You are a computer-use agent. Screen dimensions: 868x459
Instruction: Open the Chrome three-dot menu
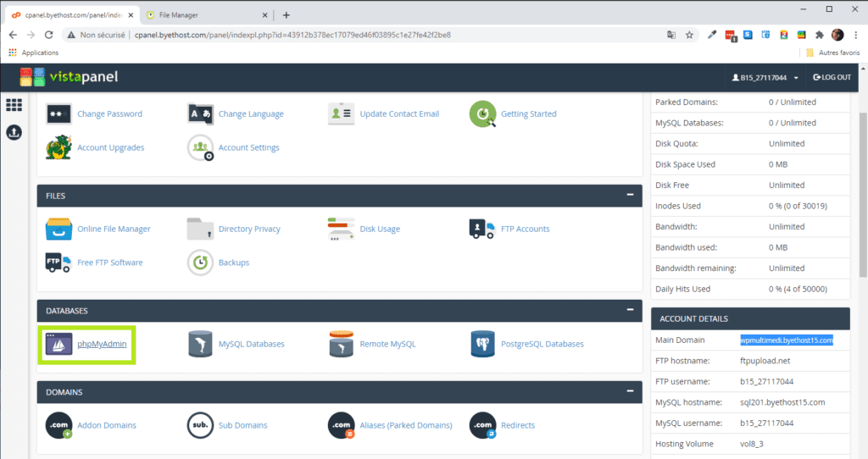856,35
